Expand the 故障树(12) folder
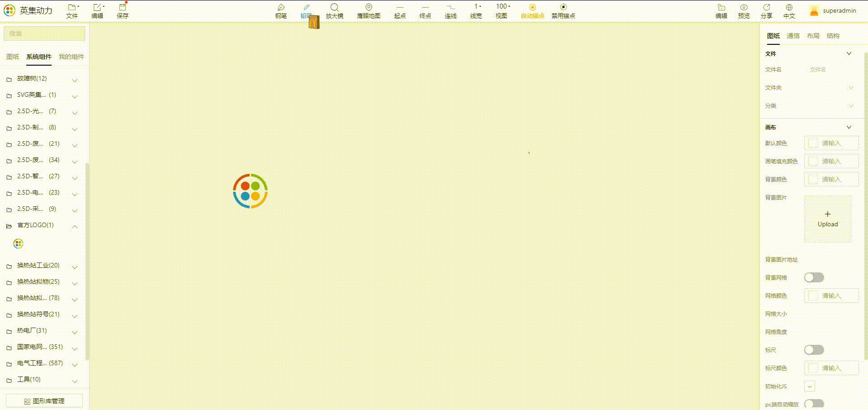The height and width of the screenshot is (410, 868). click(43, 79)
